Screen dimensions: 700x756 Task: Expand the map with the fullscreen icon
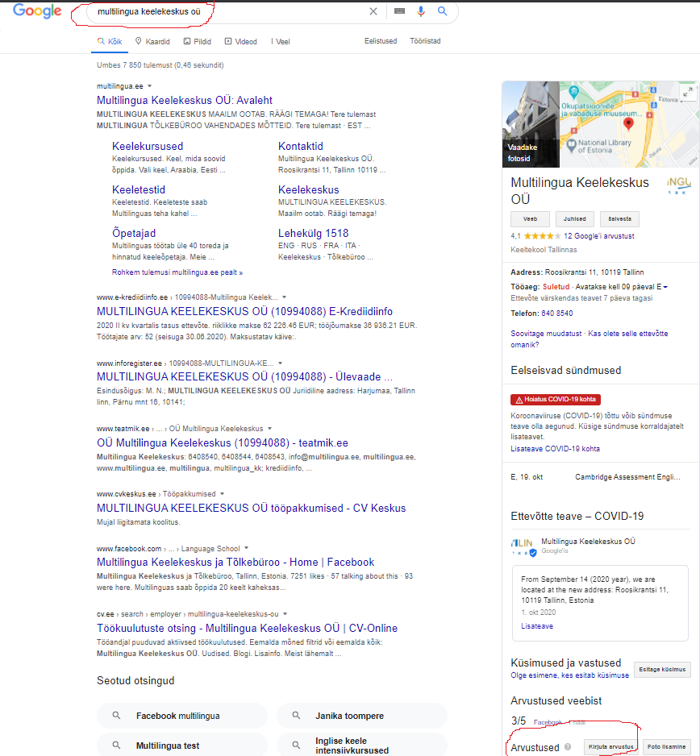click(687, 92)
